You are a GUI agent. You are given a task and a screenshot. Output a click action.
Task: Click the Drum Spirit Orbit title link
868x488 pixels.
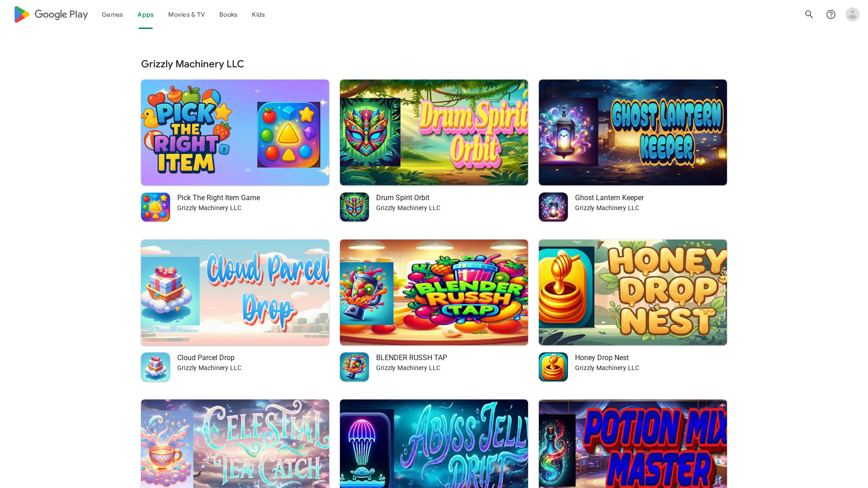(403, 198)
